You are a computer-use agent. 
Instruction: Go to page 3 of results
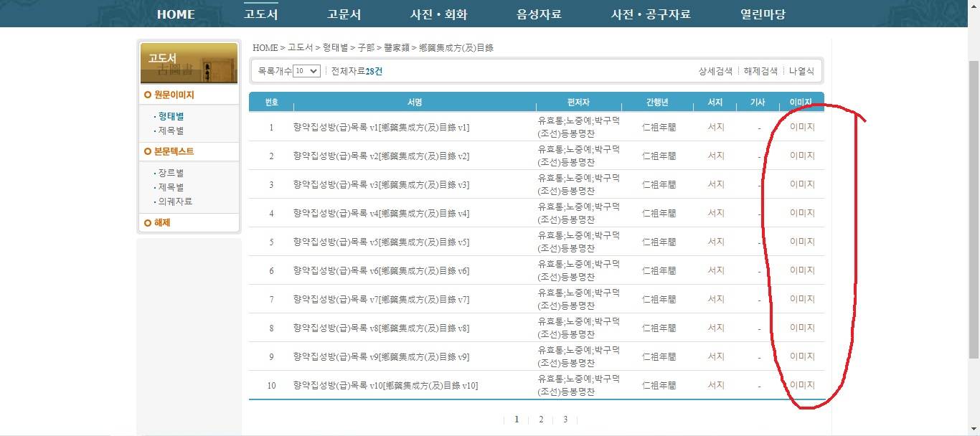[565, 420]
